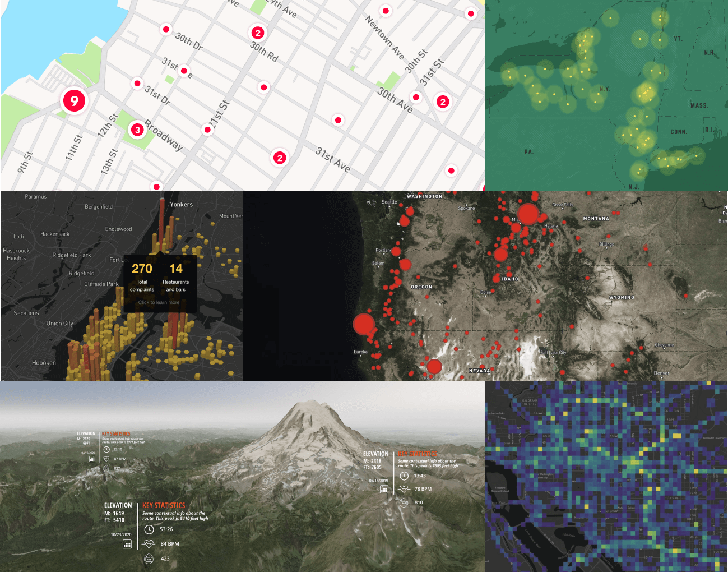Click the clock icon beside 13:43
Viewport: 728px width, 572px height.
click(x=404, y=476)
